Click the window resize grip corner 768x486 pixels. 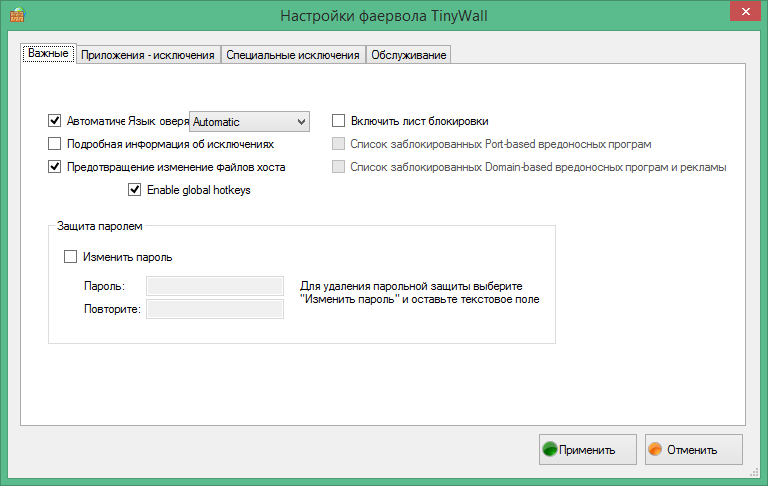pyautogui.click(x=755, y=472)
